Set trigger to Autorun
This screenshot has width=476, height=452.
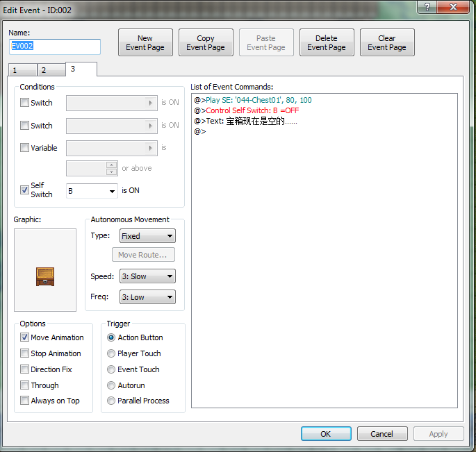point(111,385)
